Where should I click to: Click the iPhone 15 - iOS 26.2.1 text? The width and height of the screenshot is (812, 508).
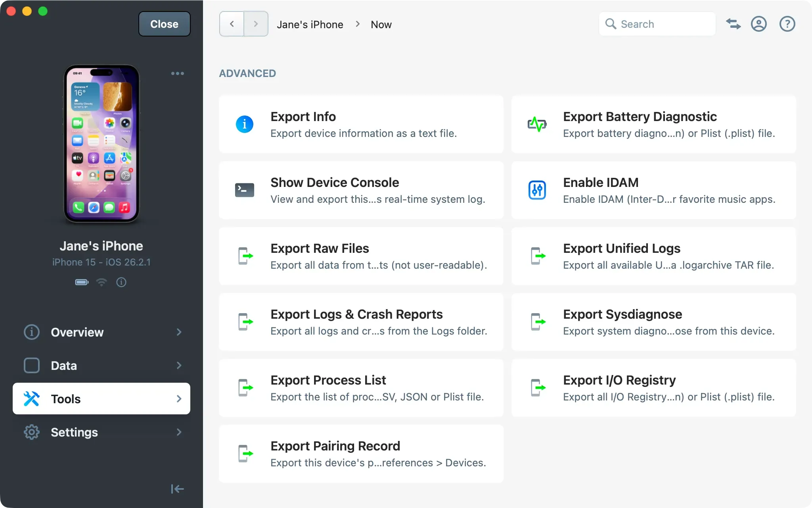[101, 262]
